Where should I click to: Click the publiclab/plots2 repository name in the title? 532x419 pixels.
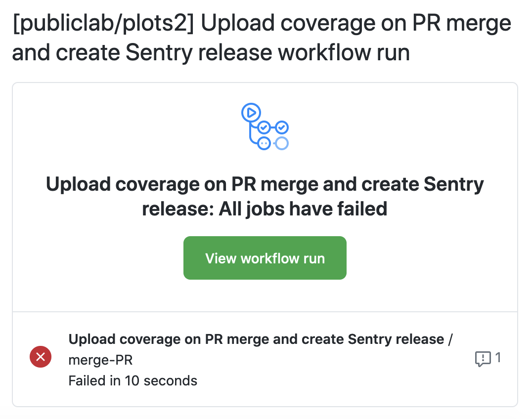coord(98,22)
